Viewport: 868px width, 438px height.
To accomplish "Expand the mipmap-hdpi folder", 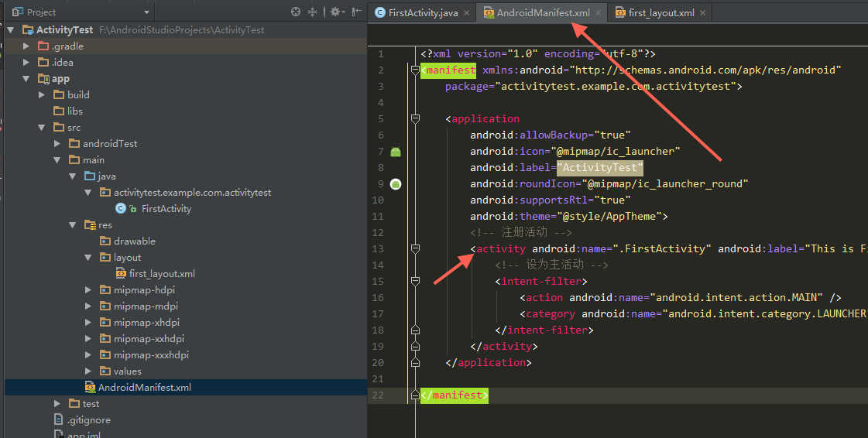I will pyautogui.click(x=88, y=289).
